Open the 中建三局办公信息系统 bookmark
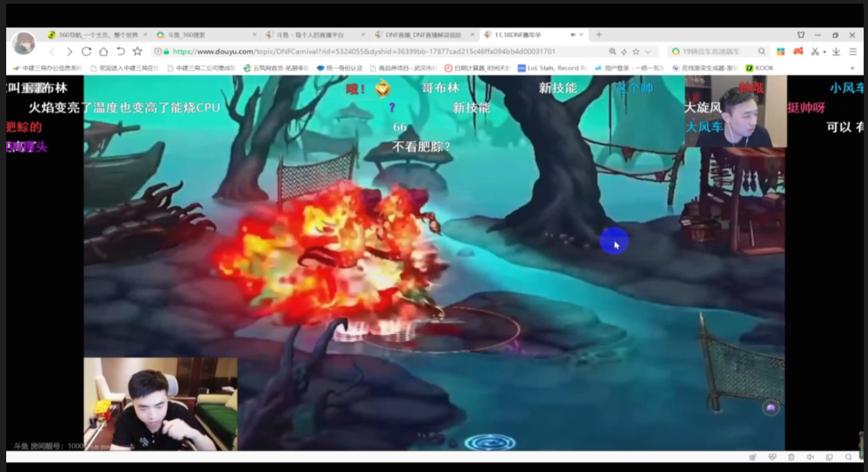Viewport: 868px width, 472px height. point(47,68)
